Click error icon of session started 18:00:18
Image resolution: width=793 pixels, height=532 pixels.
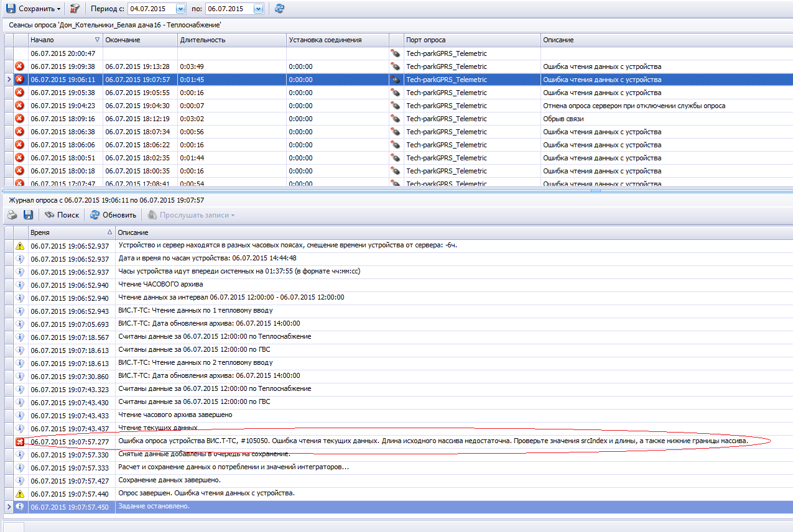click(19, 171)
